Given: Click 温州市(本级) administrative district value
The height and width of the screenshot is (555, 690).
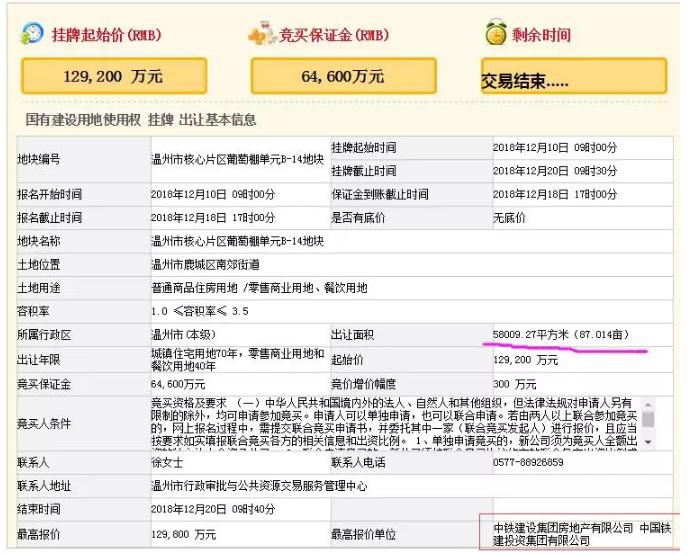Looking at the screenshot, I should (x=184, y=334).
